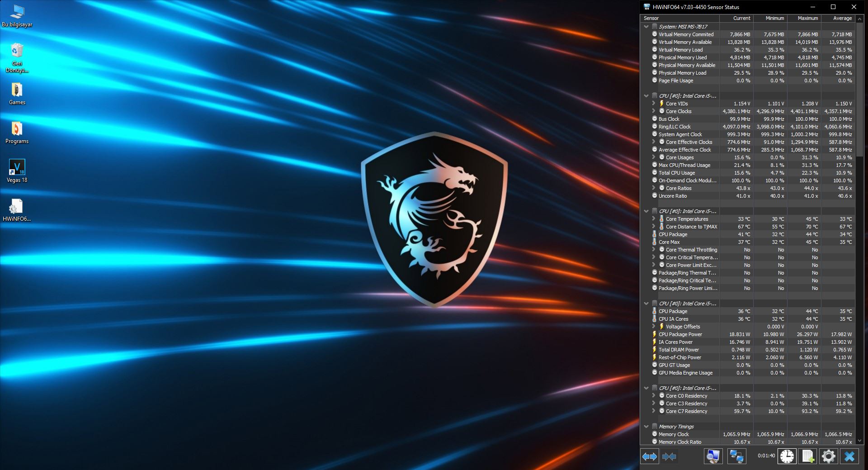Select the Page File Usage row
This screenshot has width=868, height=470.
(748, 81)
